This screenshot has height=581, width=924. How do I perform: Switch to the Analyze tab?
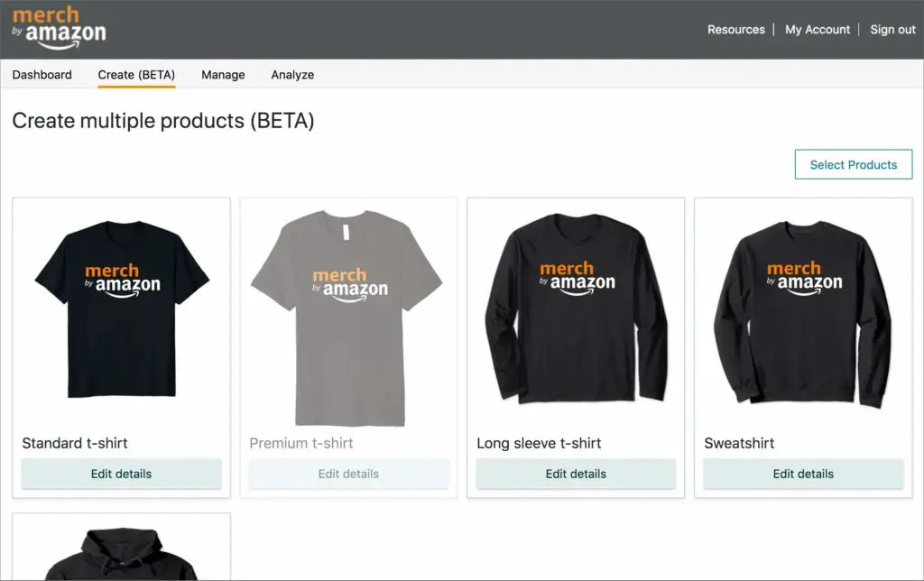(x=291, y=75)
